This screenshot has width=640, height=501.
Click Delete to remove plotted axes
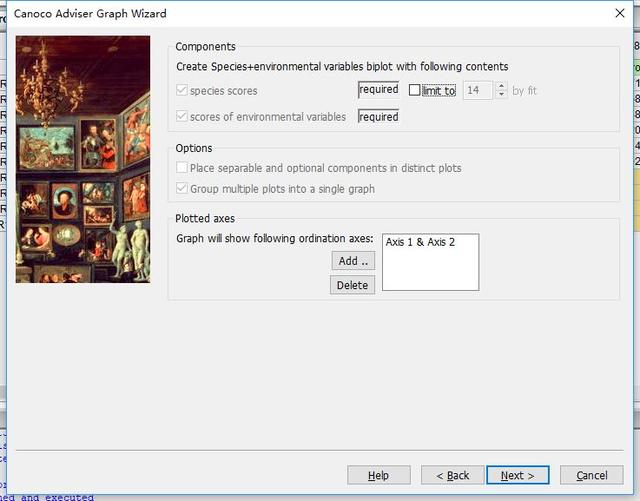352,285
